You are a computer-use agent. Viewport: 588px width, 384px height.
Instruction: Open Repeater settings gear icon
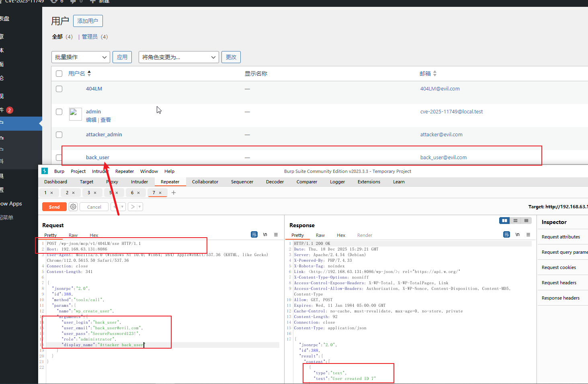tap(73, 207)
